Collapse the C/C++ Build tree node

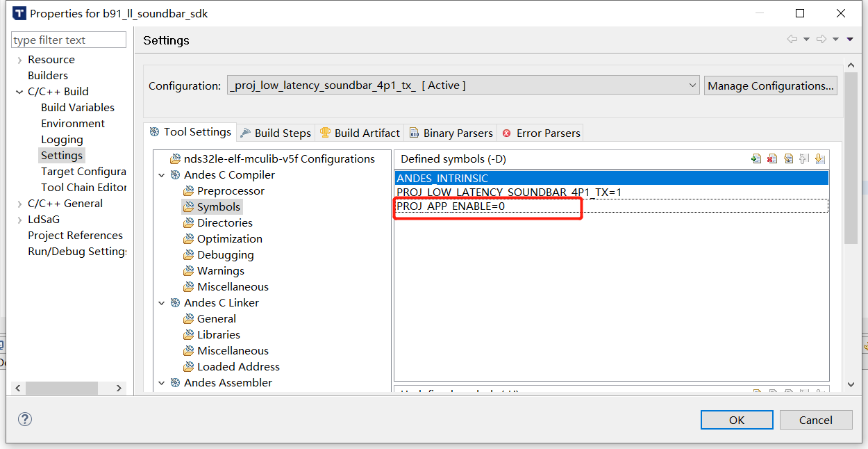pos(19,92)
